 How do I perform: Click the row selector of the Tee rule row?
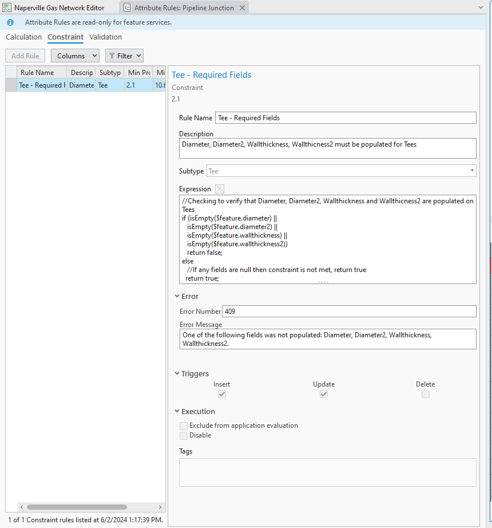[11, 85]
